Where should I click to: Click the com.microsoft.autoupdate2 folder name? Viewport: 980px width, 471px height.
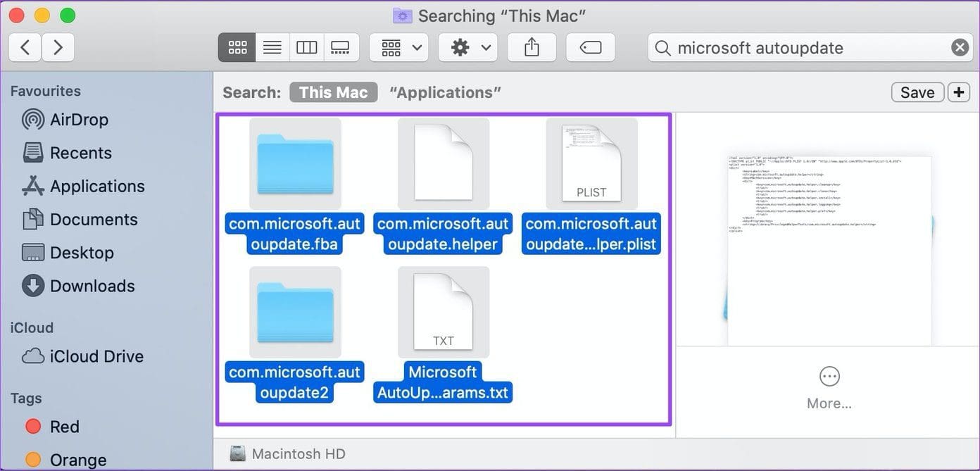[x=295, y=382]
